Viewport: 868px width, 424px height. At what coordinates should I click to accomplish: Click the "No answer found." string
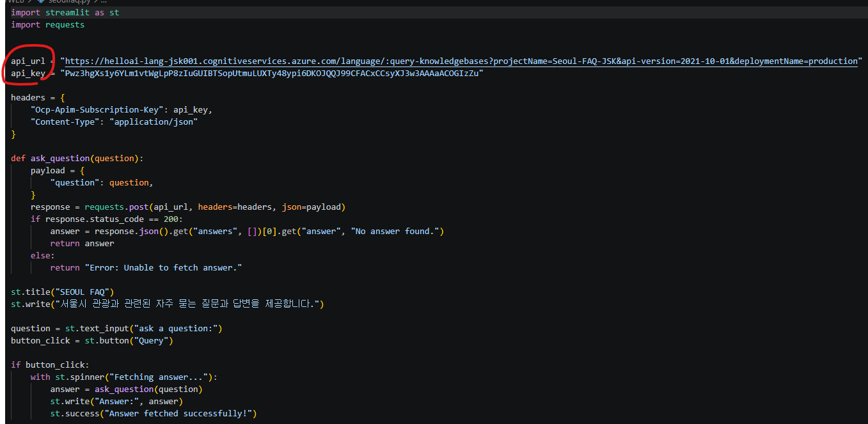point(395,232)
